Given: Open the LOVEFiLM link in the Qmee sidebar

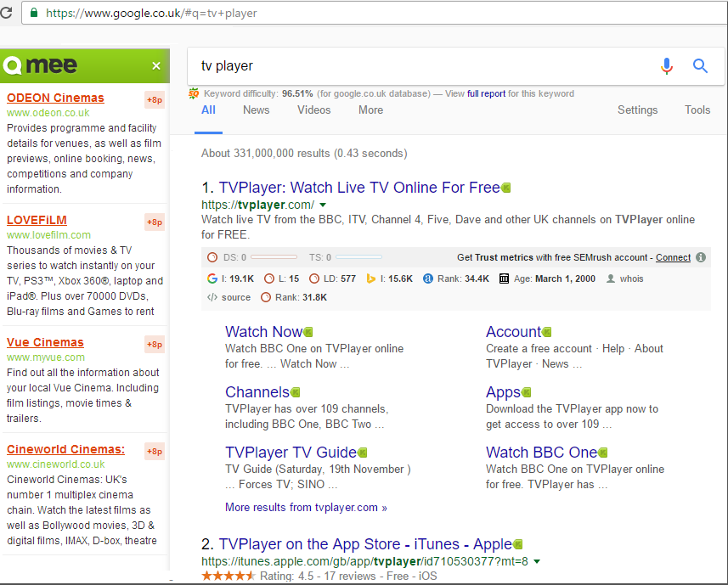Looking at the screenshot, I should point(37,221).
